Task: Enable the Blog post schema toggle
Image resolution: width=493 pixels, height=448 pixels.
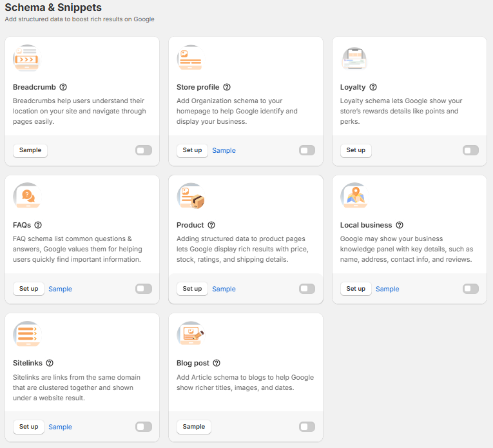Action: point(307,427)
